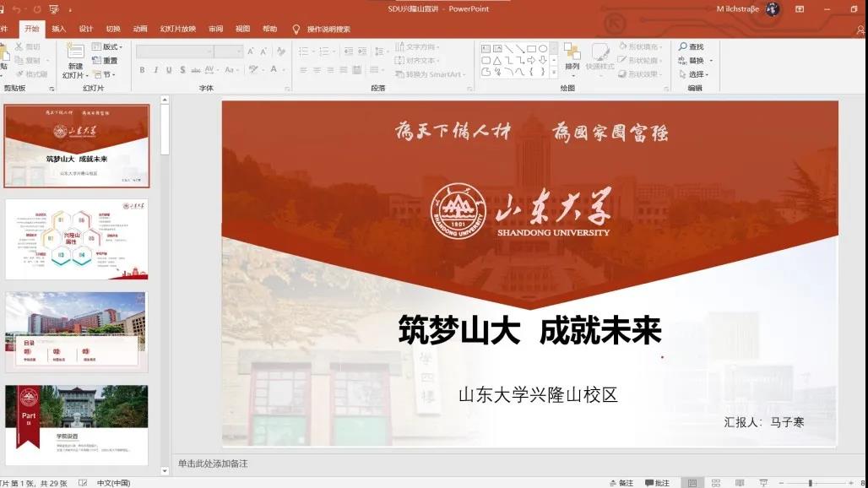
Task: Open the Insert (插入) ribbon tab
Action: click(59, 29)
